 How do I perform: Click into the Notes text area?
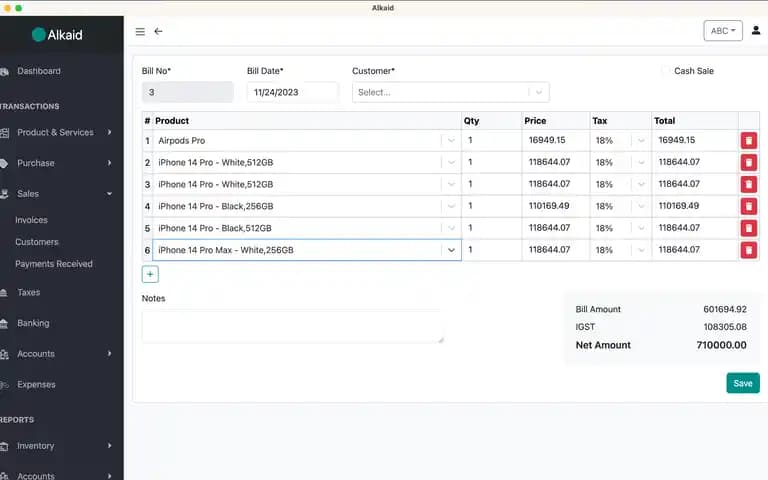point(292,326)
